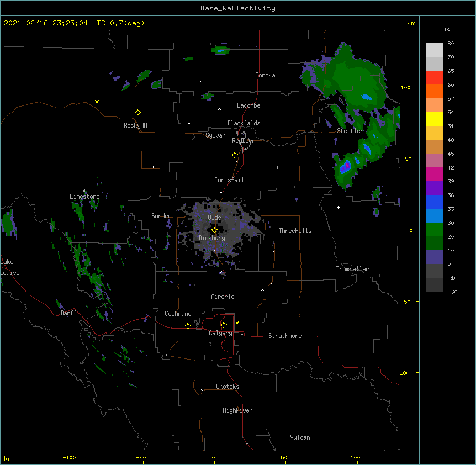
Task: Click the Stettler town label
Action: 350,131
